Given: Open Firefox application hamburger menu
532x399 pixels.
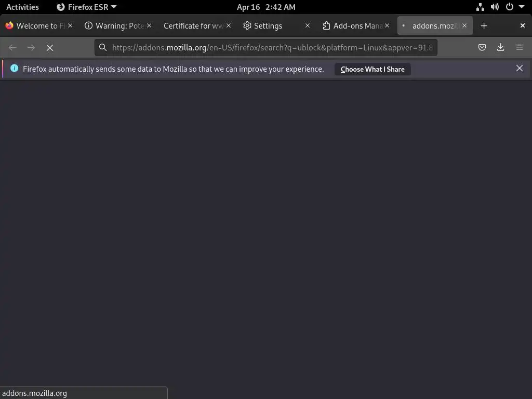Looking at the screenshot, I should (519, 47).
